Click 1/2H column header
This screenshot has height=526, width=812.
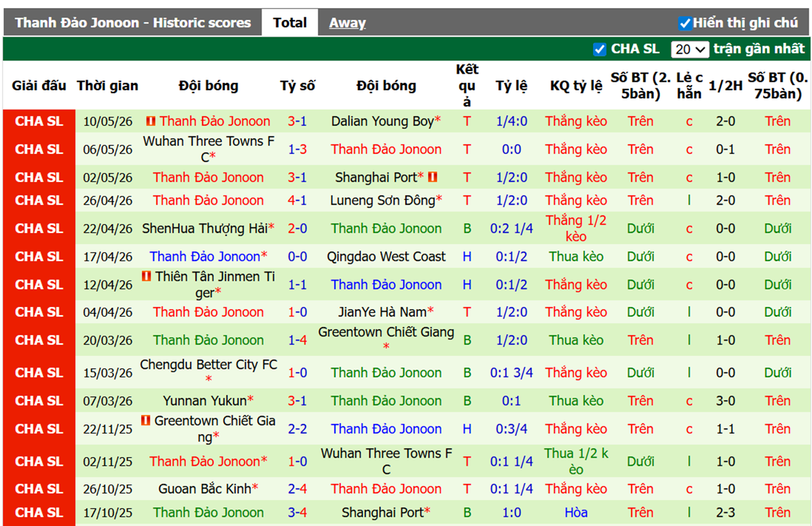pos(726,86)
